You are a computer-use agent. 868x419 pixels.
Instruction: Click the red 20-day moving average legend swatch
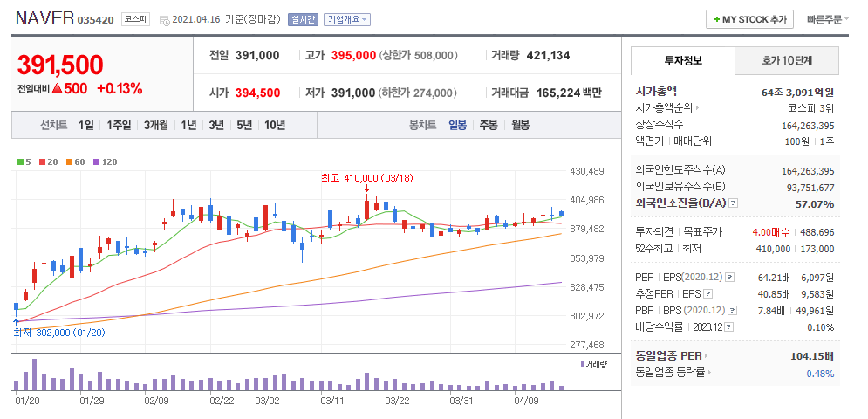42,162
